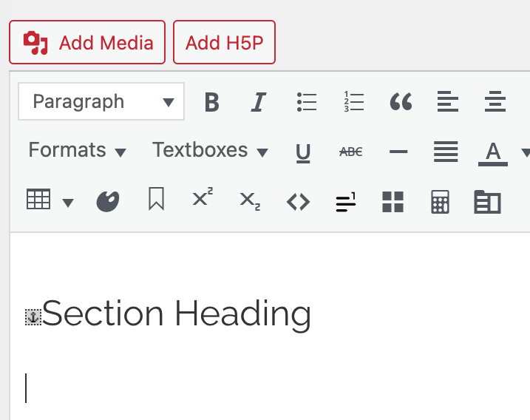Viewport: 530px width, 420px height.
Task: Choose the text color swatch
Action: pos(493,152)
